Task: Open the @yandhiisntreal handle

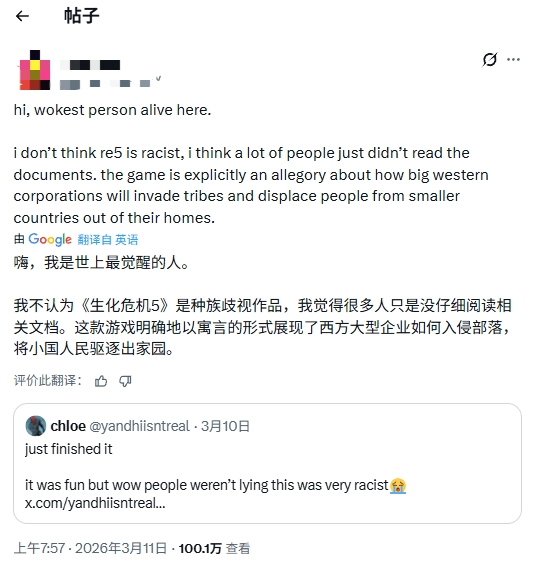Action: coord(139,426)
